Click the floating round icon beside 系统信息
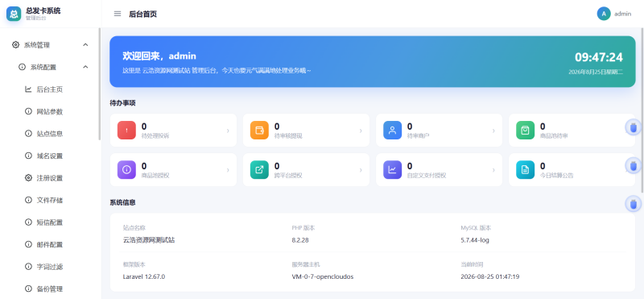This screenshot has width=644, height=299. (634, 204)
